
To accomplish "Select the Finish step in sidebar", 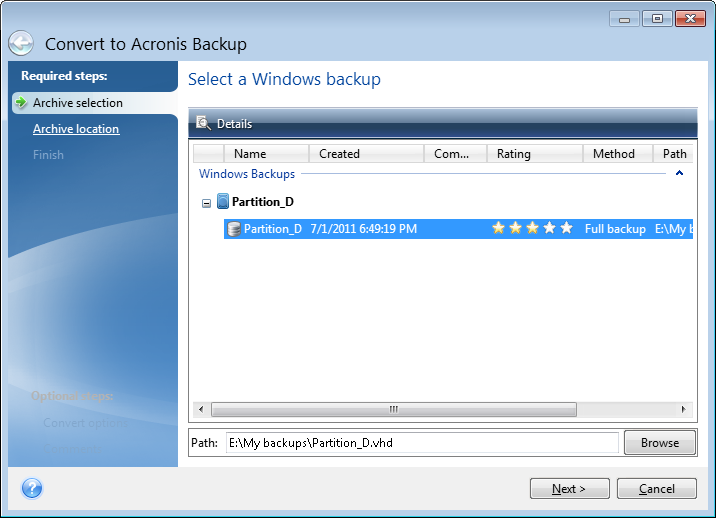I will [x=48, y=155].
